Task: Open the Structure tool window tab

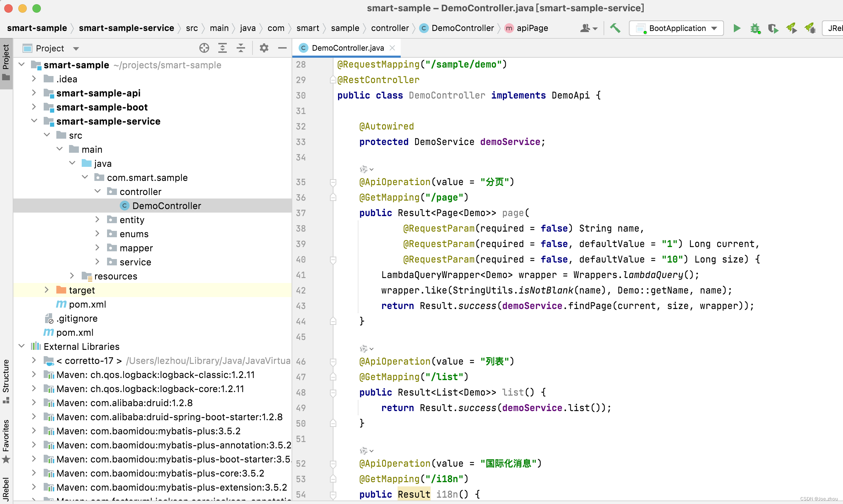Action: point(6,382)
